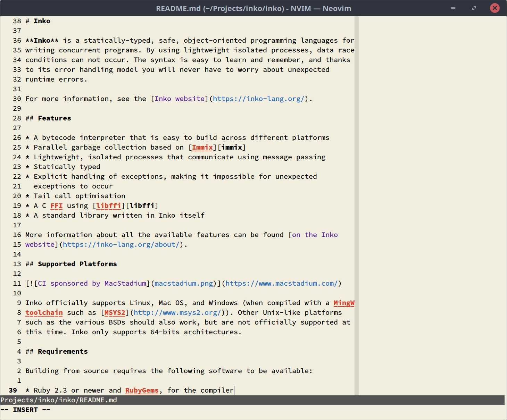
Task: Click the https://www.macstadium.com/ URL
Action: tap(282, 283)
